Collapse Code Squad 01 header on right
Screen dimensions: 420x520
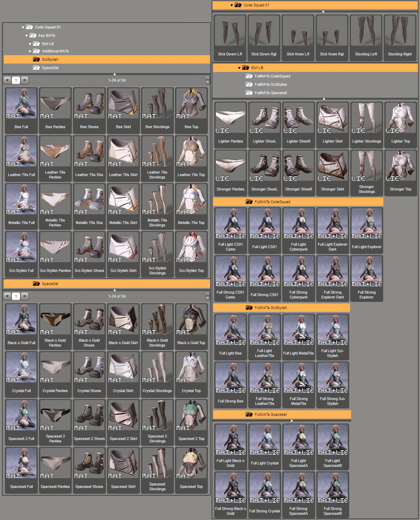pos(232,5)
